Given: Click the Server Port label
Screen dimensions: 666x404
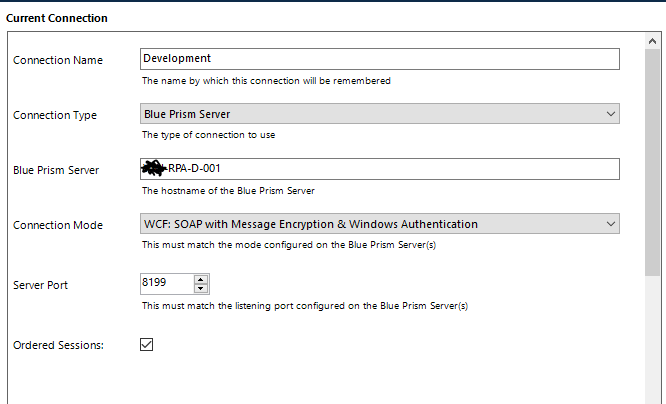Looking at the screenshot, I should click(43, 285).
